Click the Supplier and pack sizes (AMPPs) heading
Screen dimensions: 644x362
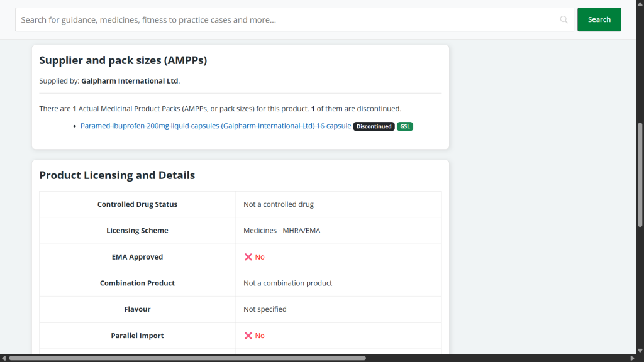(x=123, y=60)
